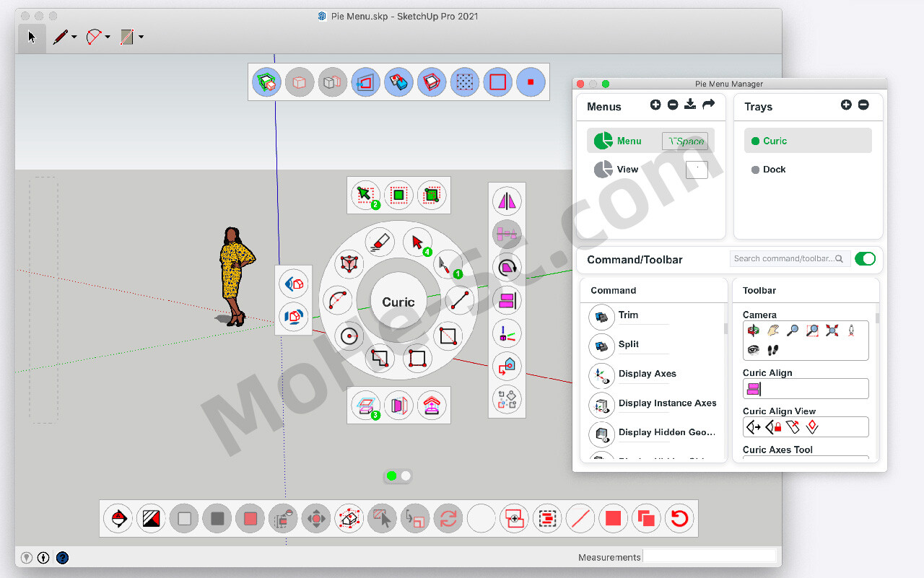The height and width of the screenshot is (578, 924).
Task: Add a new pie menu with the Menus plus
Action: click(655, 105)
